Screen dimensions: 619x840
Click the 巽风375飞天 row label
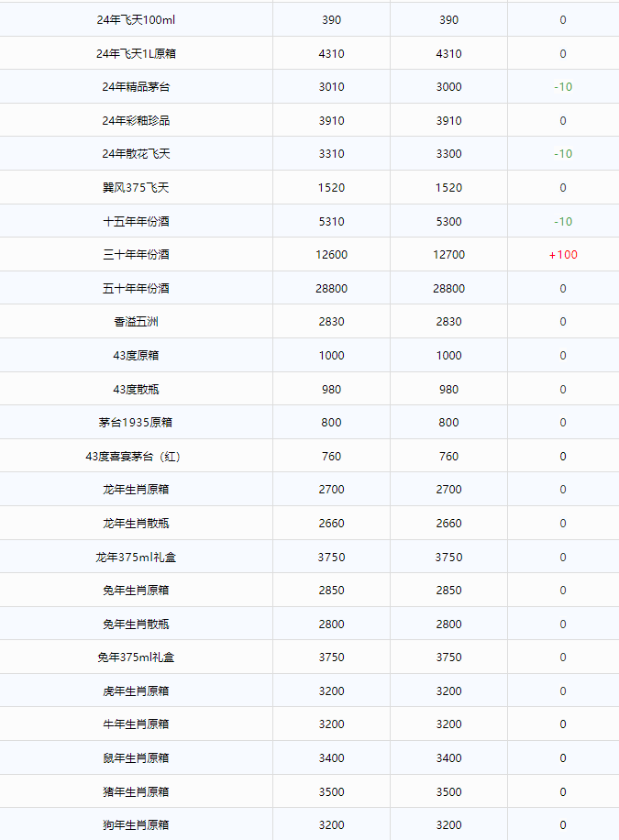tap(136, 187)
